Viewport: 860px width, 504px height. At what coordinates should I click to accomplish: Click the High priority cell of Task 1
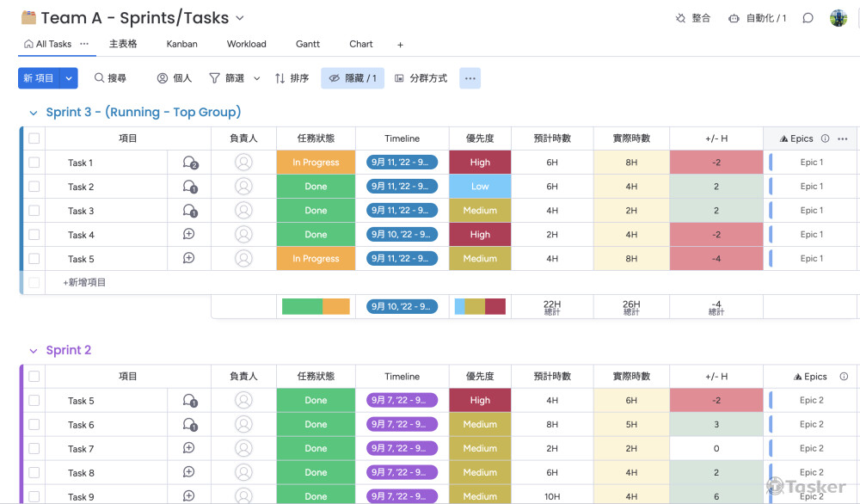click(480, 163)
